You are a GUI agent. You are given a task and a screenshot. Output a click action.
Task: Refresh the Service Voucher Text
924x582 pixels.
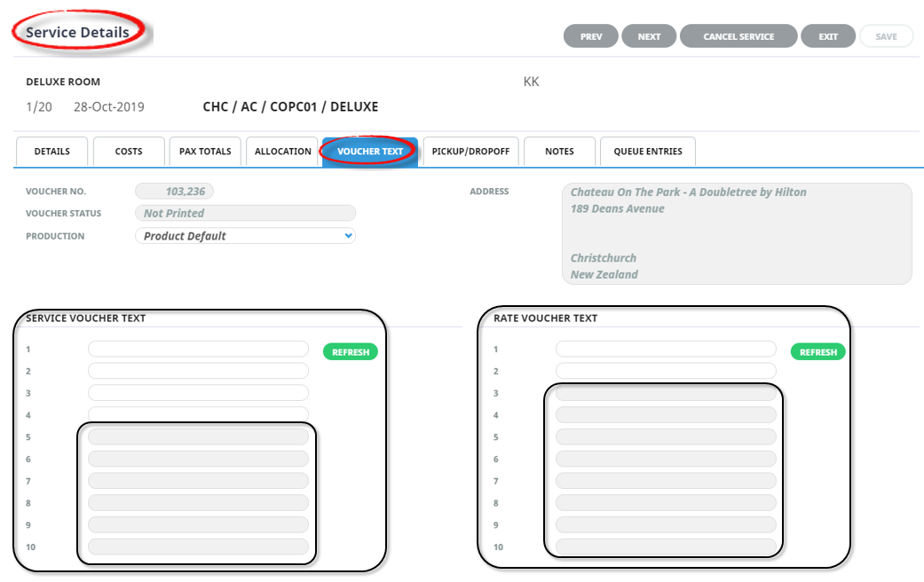click(351, 352)
